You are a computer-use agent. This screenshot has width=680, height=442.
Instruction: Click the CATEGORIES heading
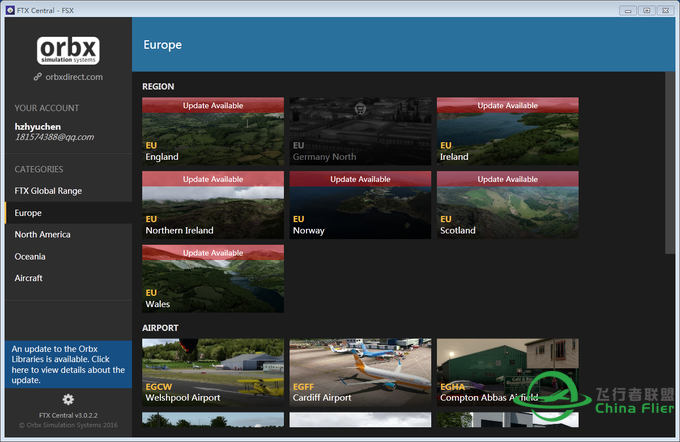pyautogui.click(x=39, y=169)
